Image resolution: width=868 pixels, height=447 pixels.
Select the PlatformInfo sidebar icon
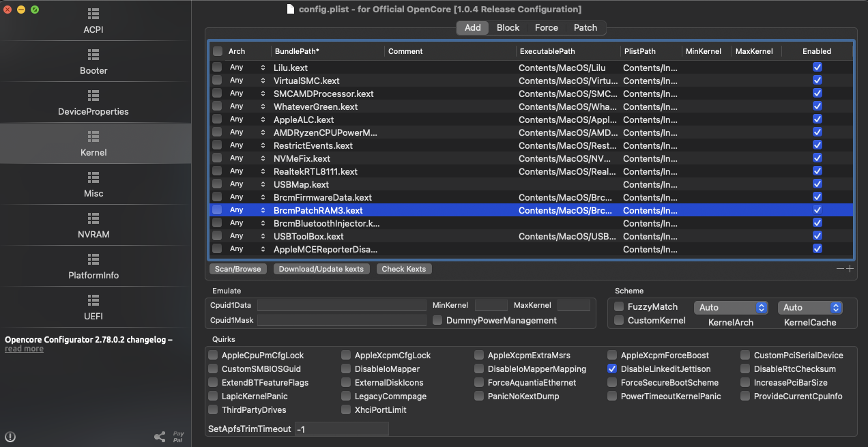(93, 259)
